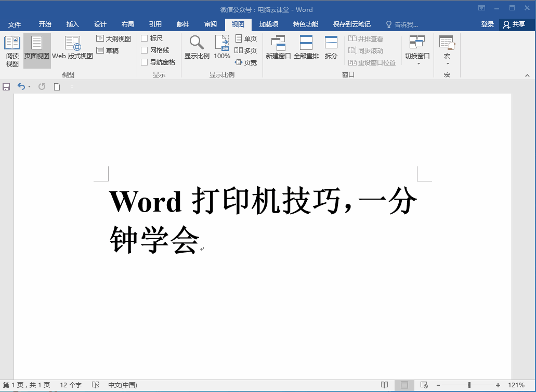Click Sign in (登录)
This screenshot has height=392, width=536.
click(488, 24)
